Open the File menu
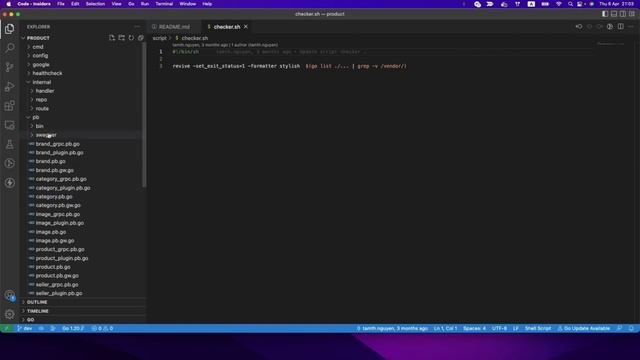This screenshot has width=640, height=360. click(x=61, y=4)
